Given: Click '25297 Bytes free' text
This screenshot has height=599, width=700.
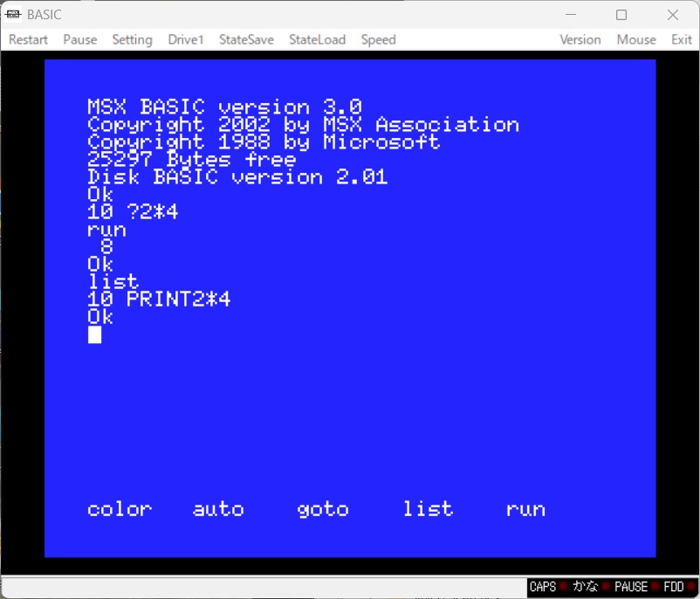Looking at the screenshot, I should pos(191,159).
